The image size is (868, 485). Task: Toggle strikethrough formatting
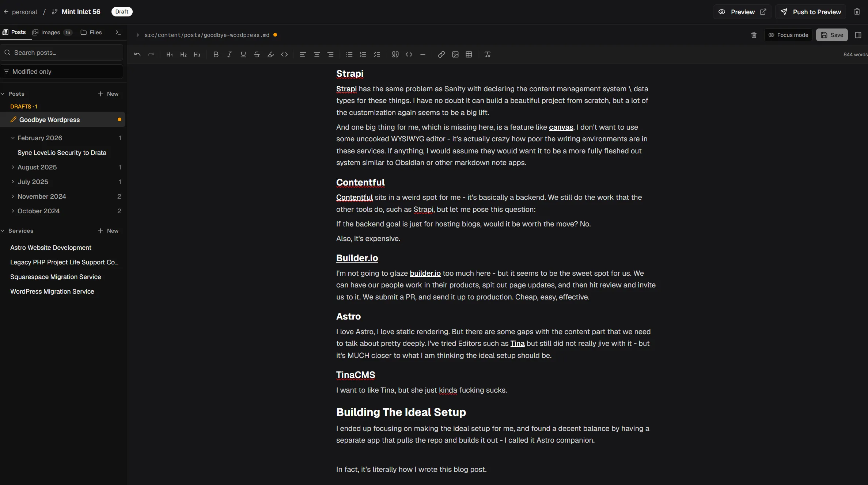(257, 54)
